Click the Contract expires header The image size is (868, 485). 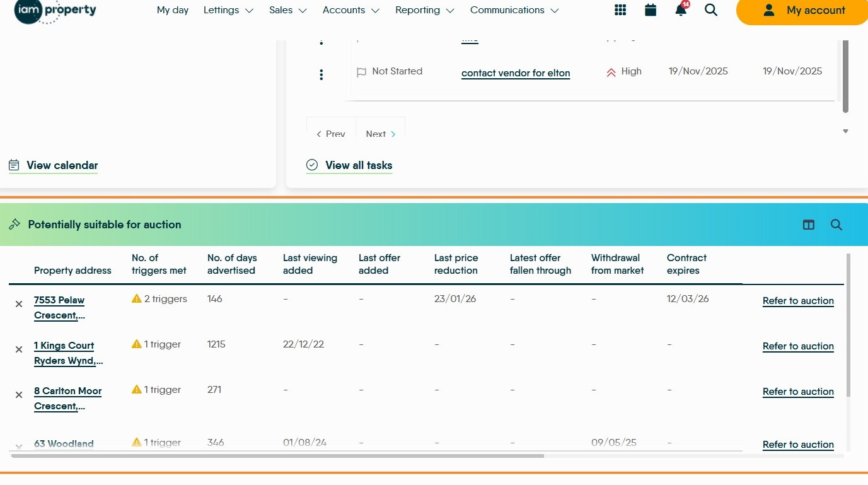pyautogui.click(x=686, y=264)
